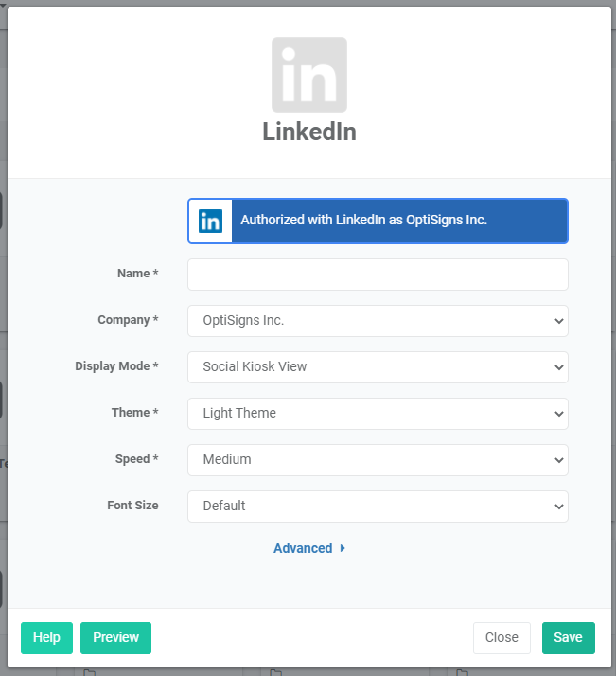Expand the Theme dropdown showing Light Theme
Viewport: 616px width, 676px height.
click(x=378, y=414)
